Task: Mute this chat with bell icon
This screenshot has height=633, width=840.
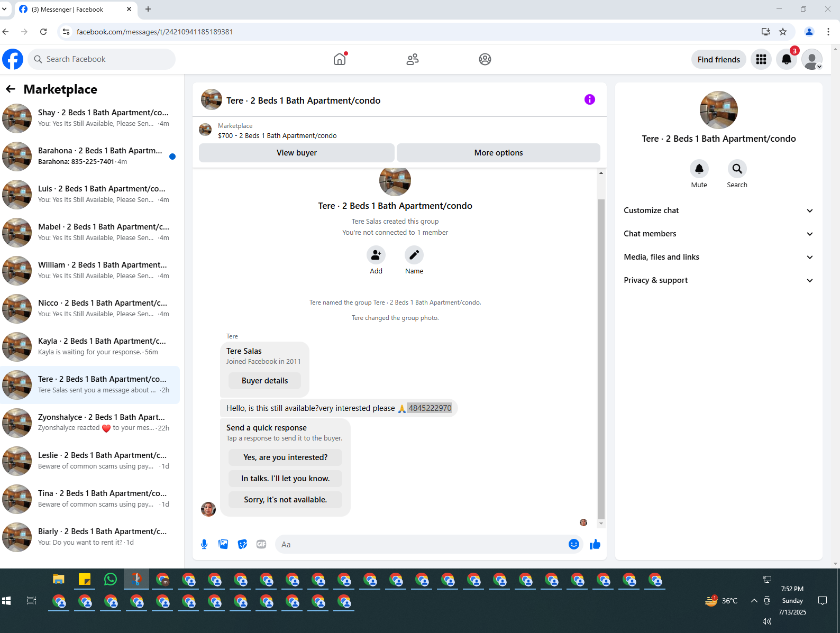Action: (x=699, y=169)
